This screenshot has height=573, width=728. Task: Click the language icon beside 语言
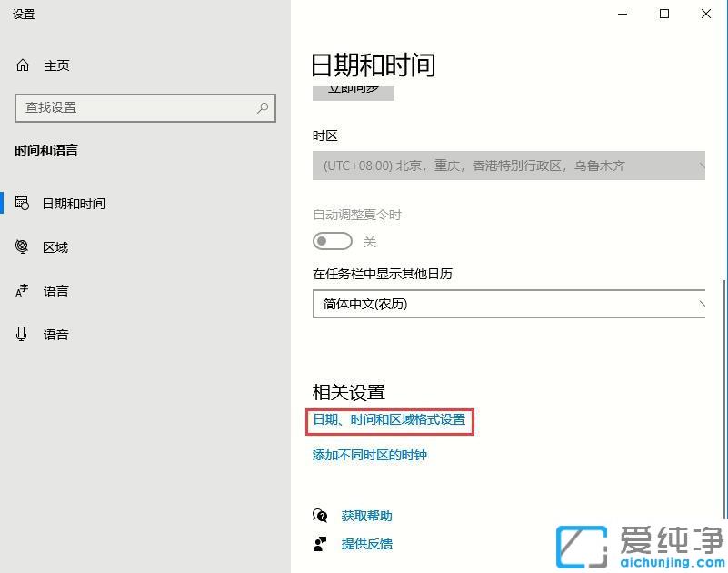[22, 290]
